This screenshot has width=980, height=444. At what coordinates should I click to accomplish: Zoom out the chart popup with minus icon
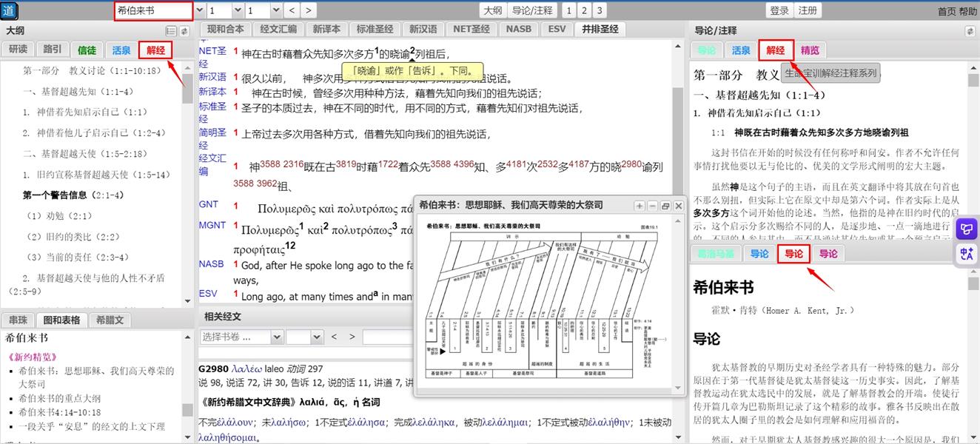click(652, 206)
